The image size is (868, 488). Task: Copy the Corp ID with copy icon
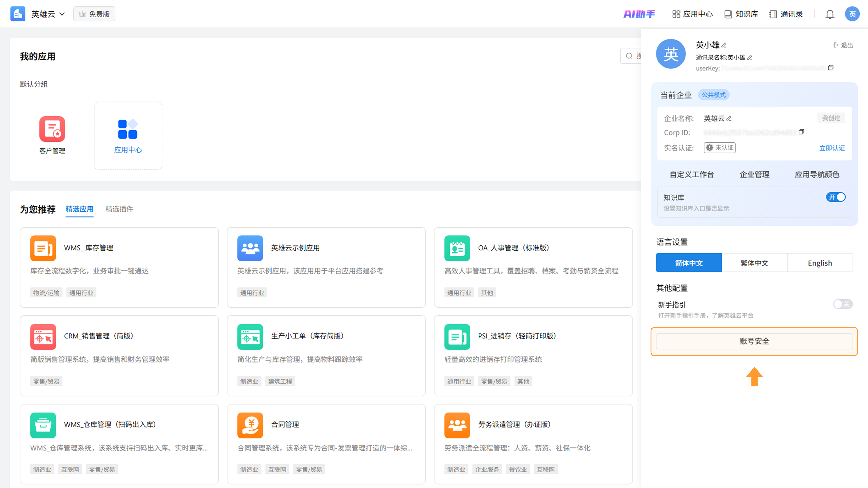click(801, 132)
